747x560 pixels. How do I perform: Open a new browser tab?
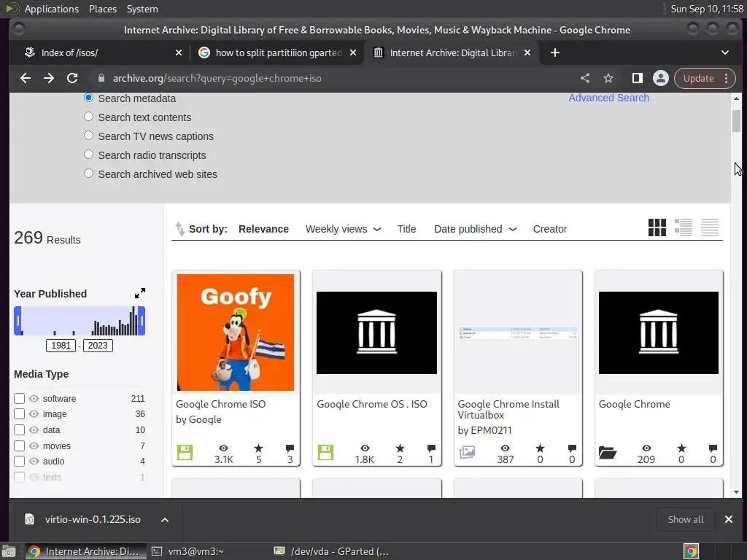(555, 52)
